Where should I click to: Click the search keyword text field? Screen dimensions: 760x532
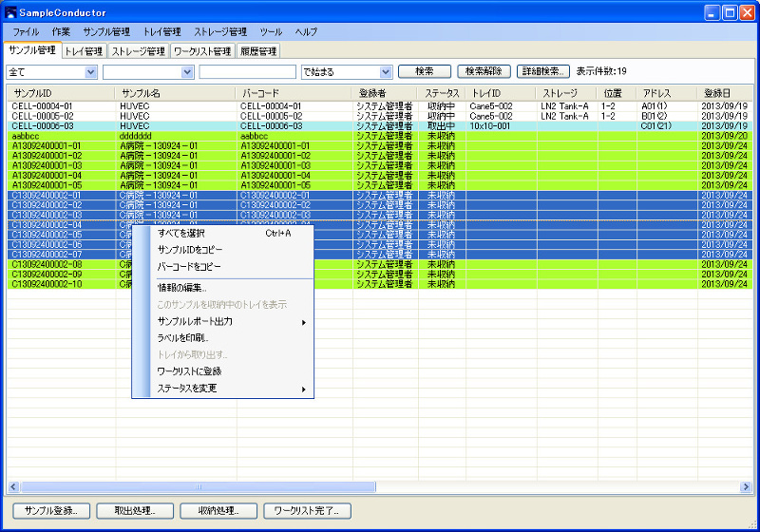(x=247, y=71)
